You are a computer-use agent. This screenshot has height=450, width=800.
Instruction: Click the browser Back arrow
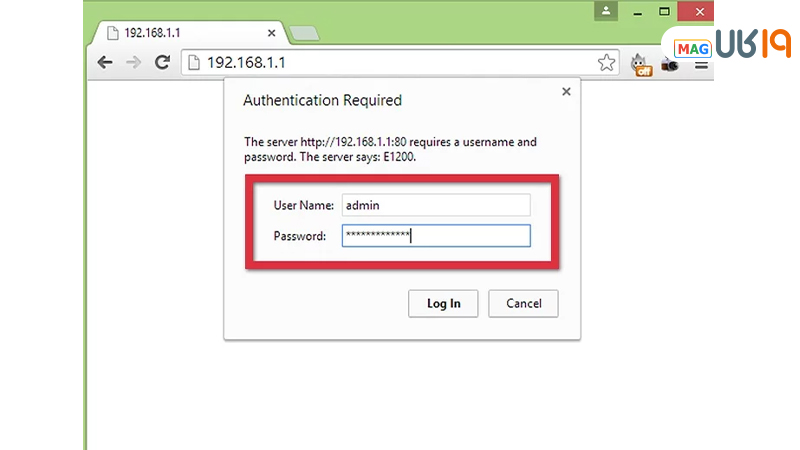coord(105,62)
